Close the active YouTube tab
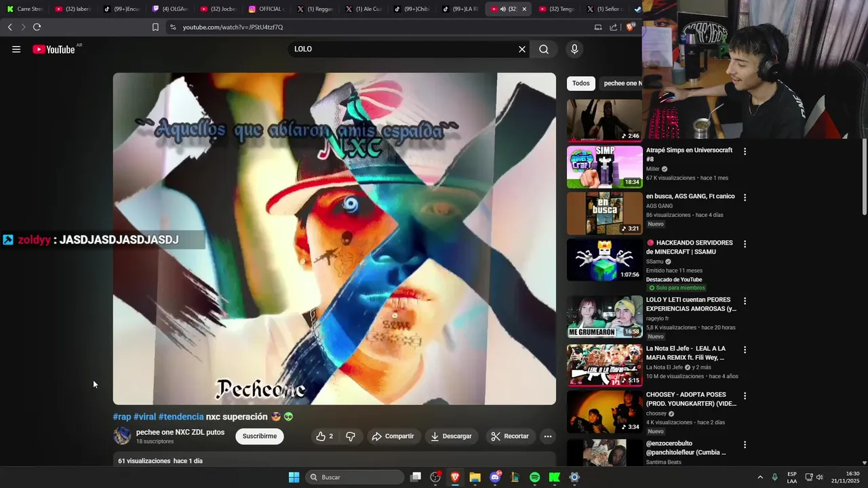 pos(524,9)
